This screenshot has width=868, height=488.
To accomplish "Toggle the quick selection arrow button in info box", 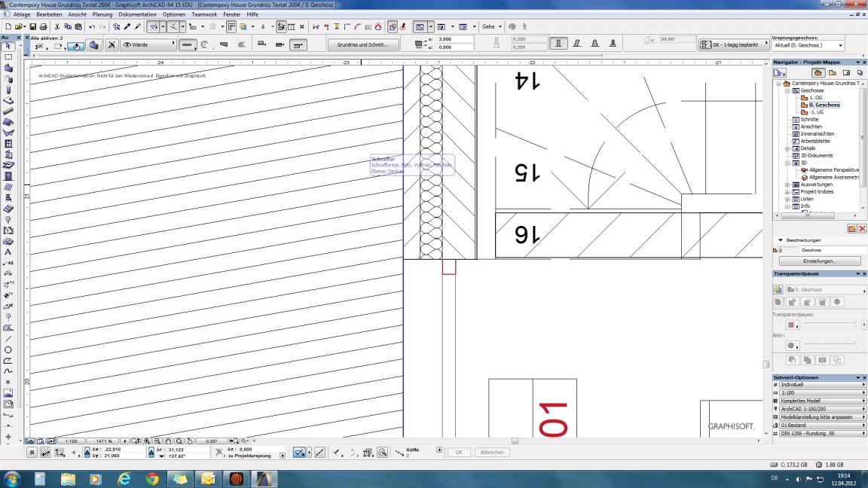I will coord(76,47).
